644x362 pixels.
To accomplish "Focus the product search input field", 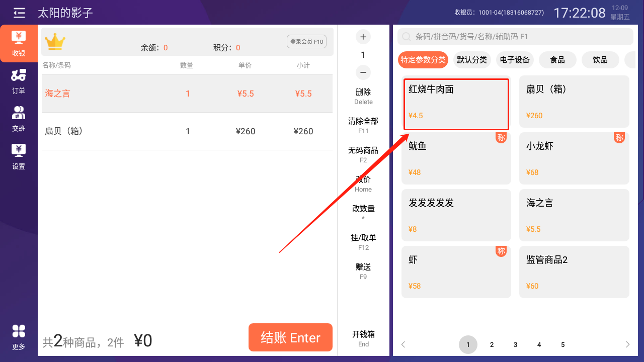I will [515, 37].
